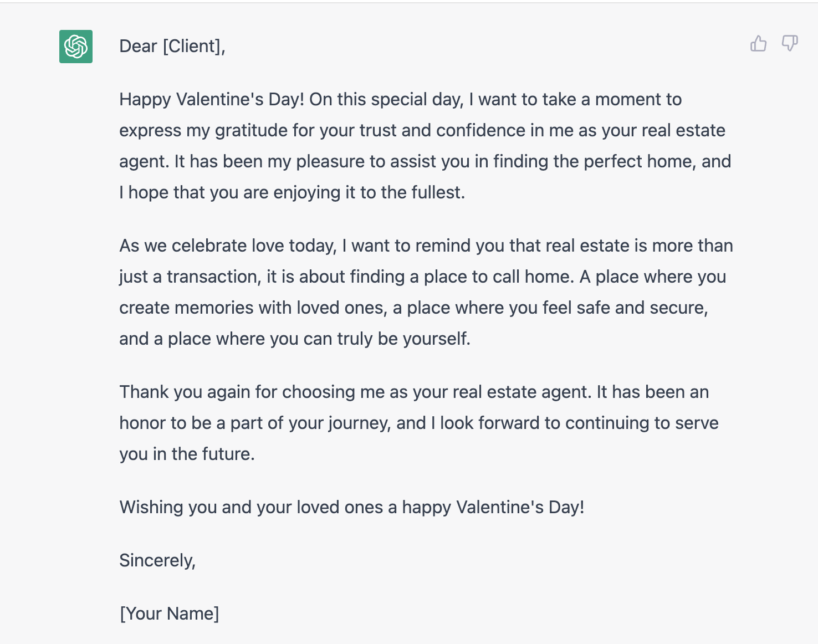This screenshot has height=644, width=818.
Task: Click the "Dear [Client]," greeting line
Action: [x=172, y=46]
